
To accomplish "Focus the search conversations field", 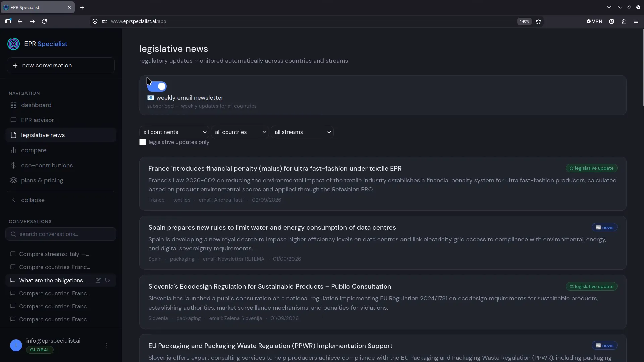I will (x=61, y=234).
